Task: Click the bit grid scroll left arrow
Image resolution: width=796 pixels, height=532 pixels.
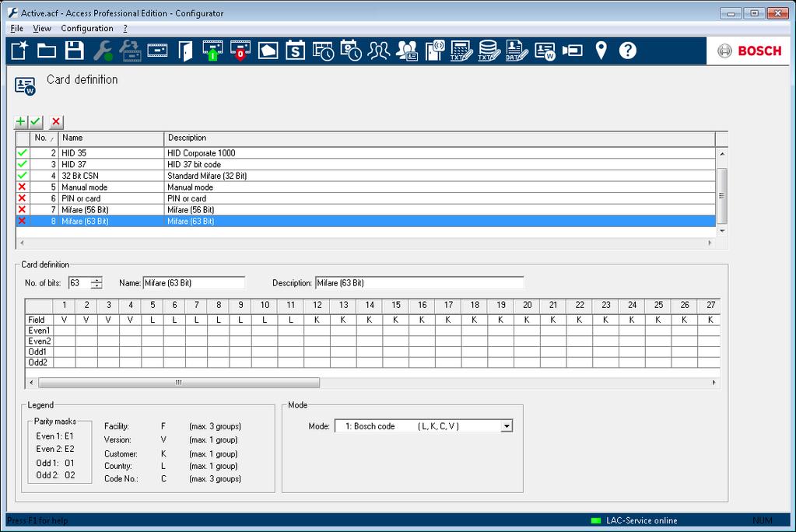Action: 31,382
